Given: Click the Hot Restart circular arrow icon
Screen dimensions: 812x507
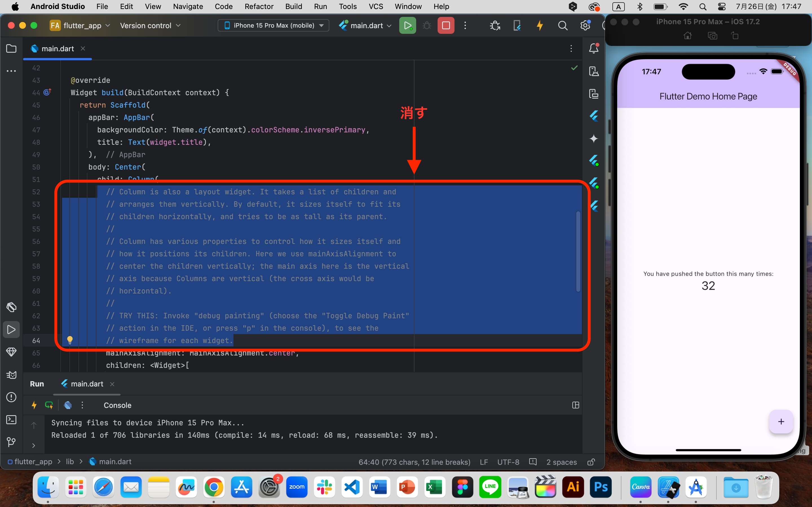Looking at the screenshot, I should coord(50,405).
